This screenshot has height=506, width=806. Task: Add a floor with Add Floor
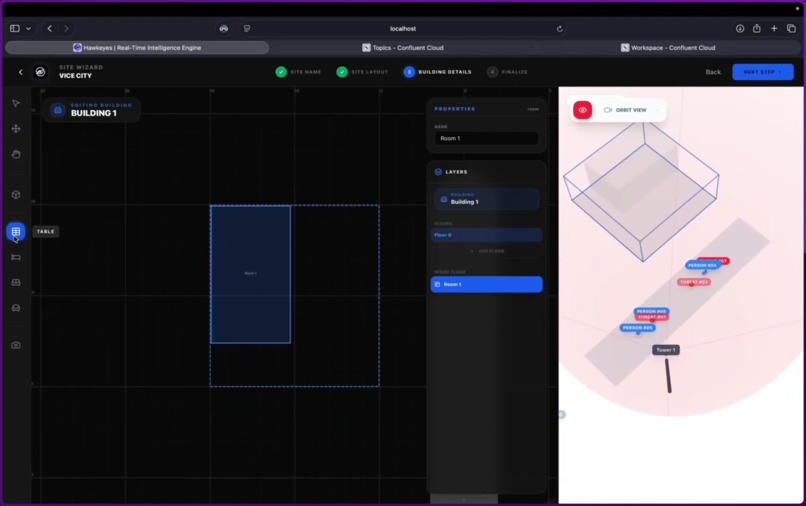point(487,251)
